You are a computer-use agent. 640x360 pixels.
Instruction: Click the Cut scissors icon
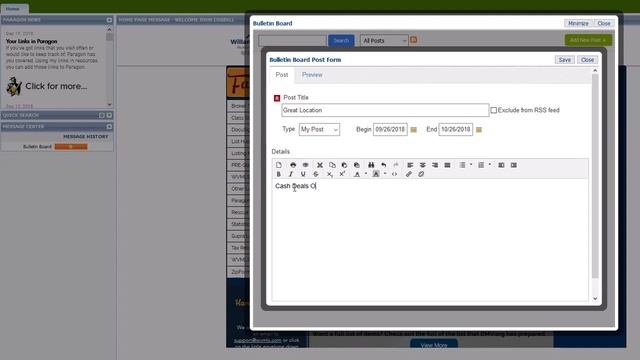pyautogui.click(x=320, y=165)
